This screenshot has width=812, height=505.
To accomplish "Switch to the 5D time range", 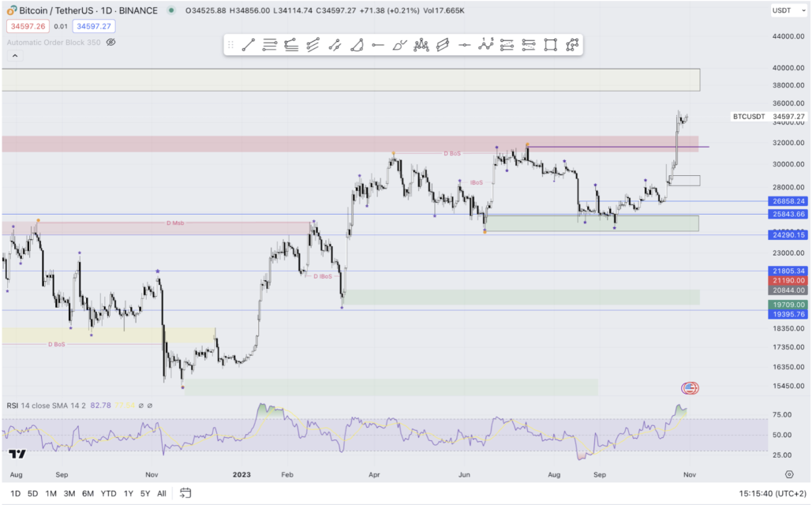I will (x=32, y=494).
